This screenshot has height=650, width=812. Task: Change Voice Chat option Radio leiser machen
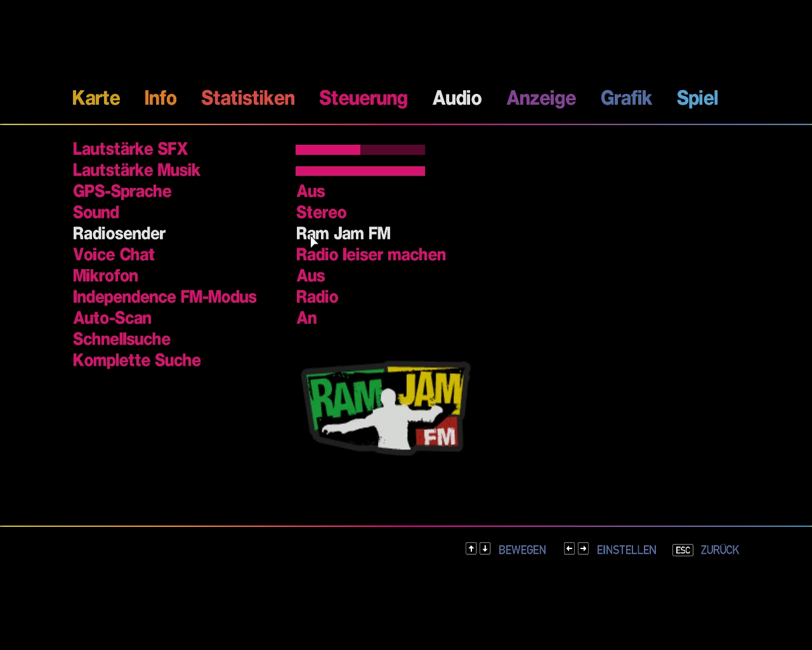tap(370, 255)
